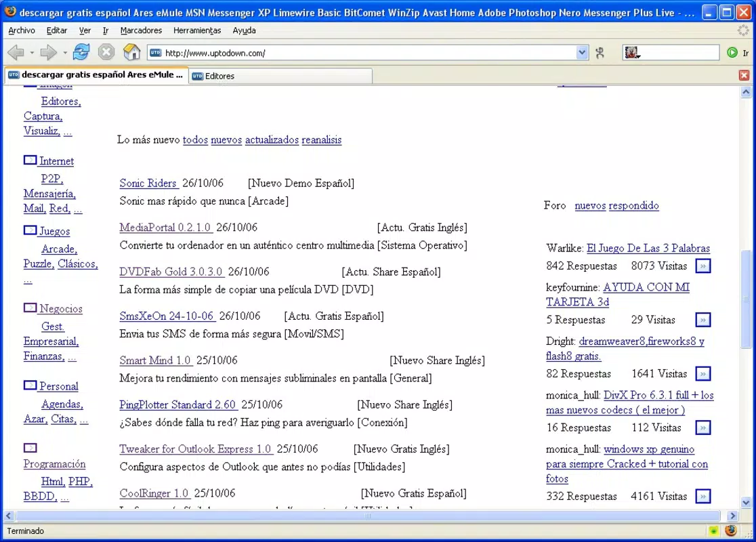Filter newest by 'todos' link

click(x=195, y=140)
